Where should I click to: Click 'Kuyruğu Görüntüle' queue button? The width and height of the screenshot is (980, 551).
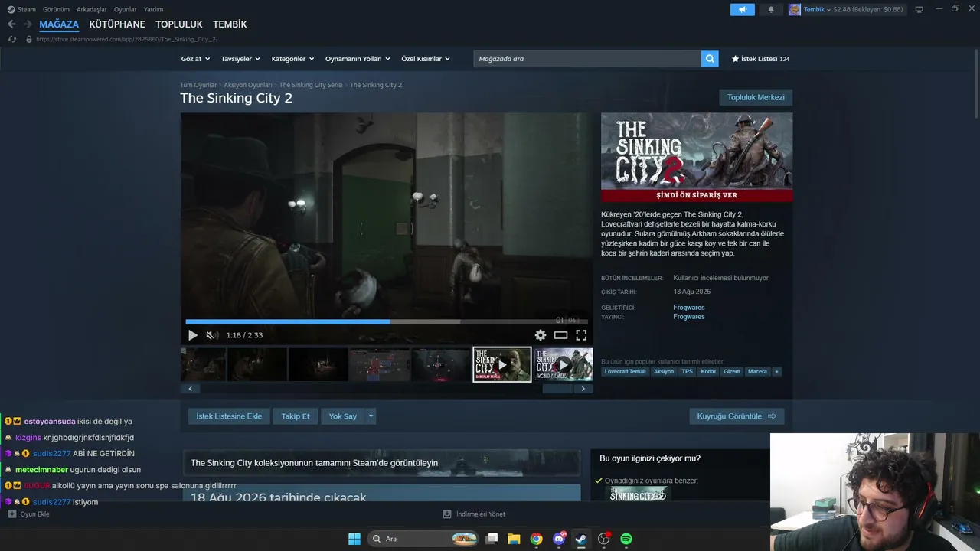tap(737, 416)
